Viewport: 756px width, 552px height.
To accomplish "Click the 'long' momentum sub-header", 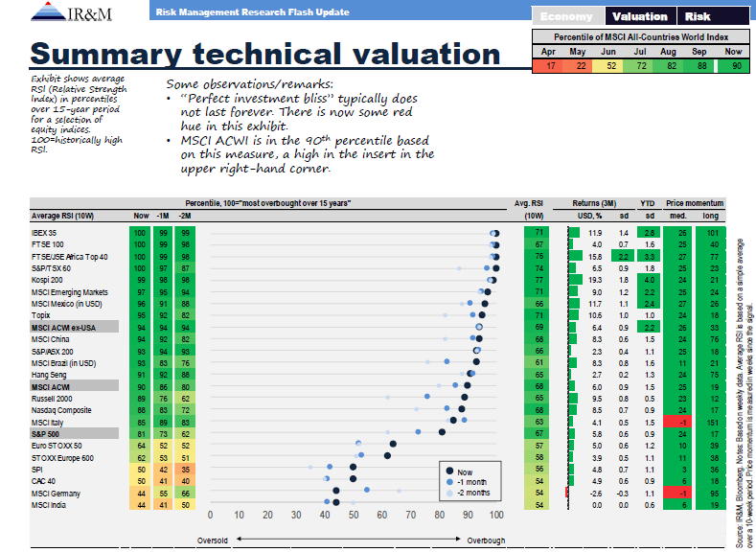I will pos(710,216).
